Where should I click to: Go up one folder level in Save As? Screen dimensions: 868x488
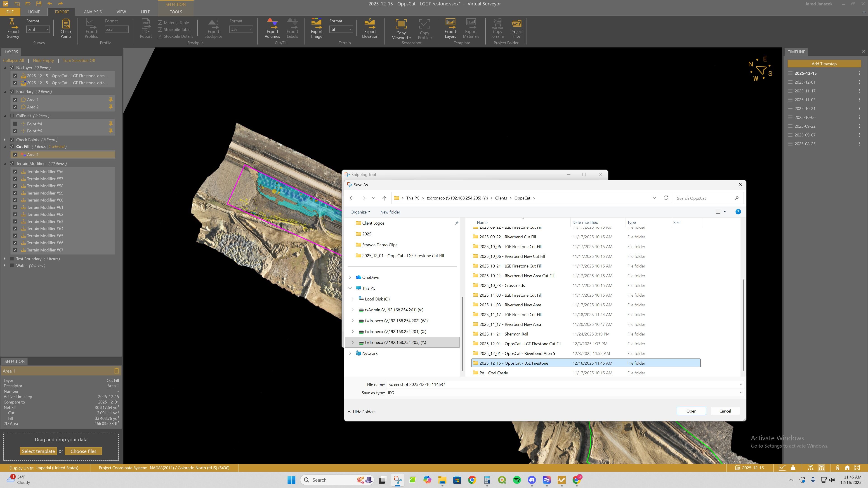click(x=384, y=198)
